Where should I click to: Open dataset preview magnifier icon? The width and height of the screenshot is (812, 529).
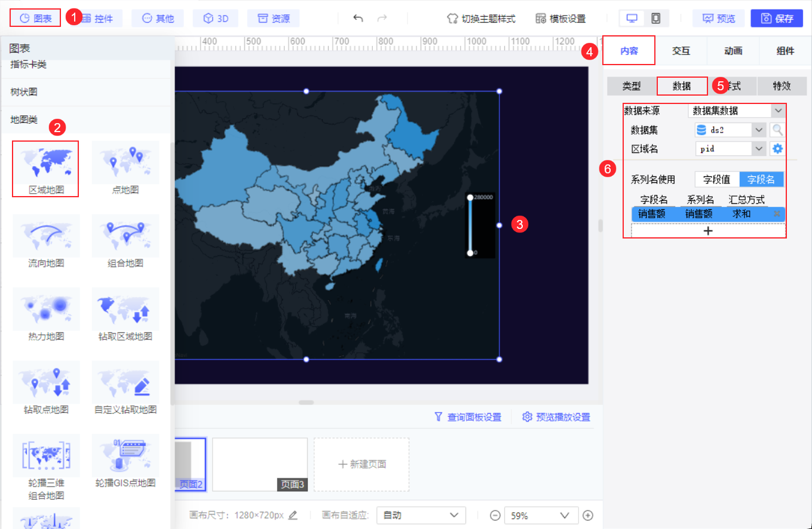(x=777, y=130)
